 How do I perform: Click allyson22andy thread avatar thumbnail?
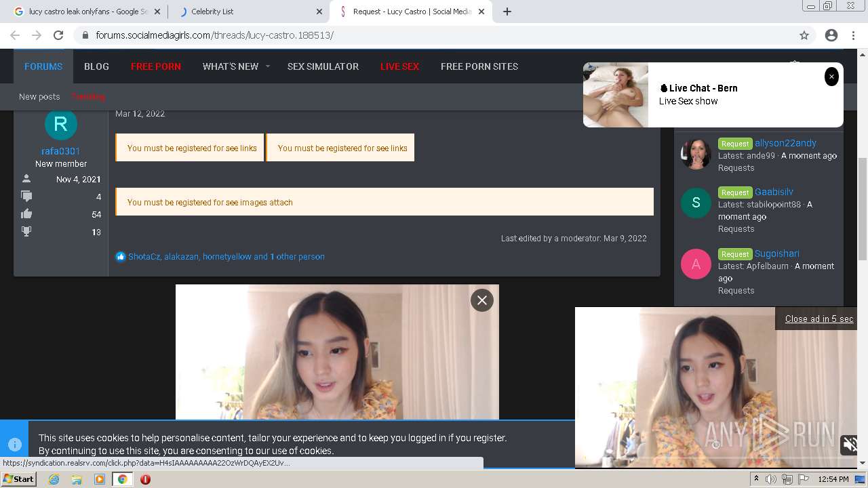[696, 154]
